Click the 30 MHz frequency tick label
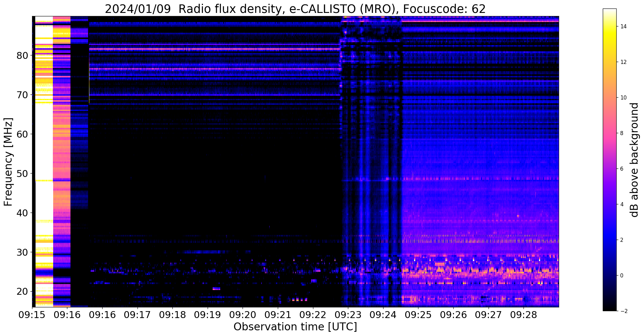 pyautogui.click(x=22, y=252)
